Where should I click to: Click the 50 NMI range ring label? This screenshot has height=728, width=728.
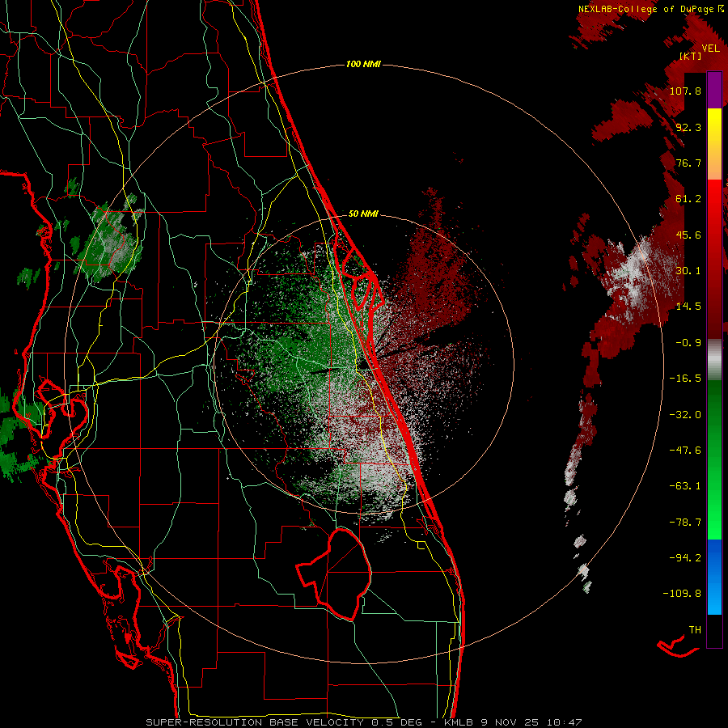point(363,214)
